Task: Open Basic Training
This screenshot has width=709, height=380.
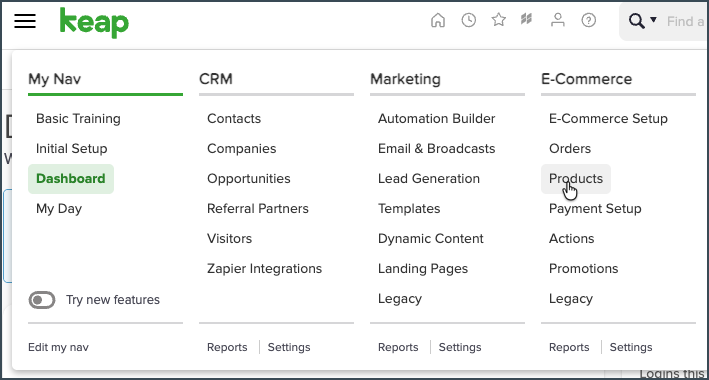Action: (78, 119)
